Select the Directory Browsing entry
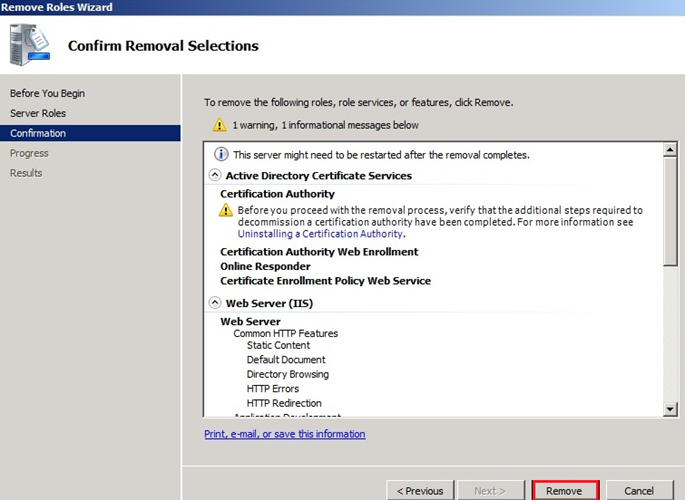Viewport: 685px width, 500px height. pos(287,374)
